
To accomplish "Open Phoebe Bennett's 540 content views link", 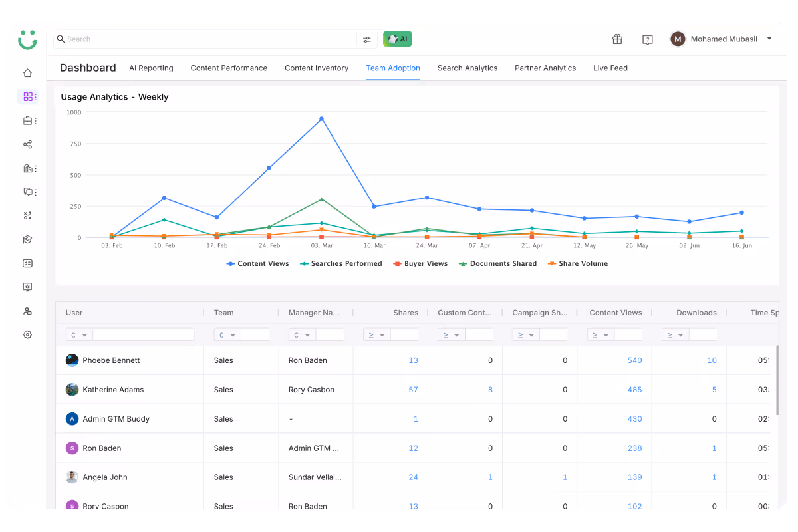I will 635,360.
